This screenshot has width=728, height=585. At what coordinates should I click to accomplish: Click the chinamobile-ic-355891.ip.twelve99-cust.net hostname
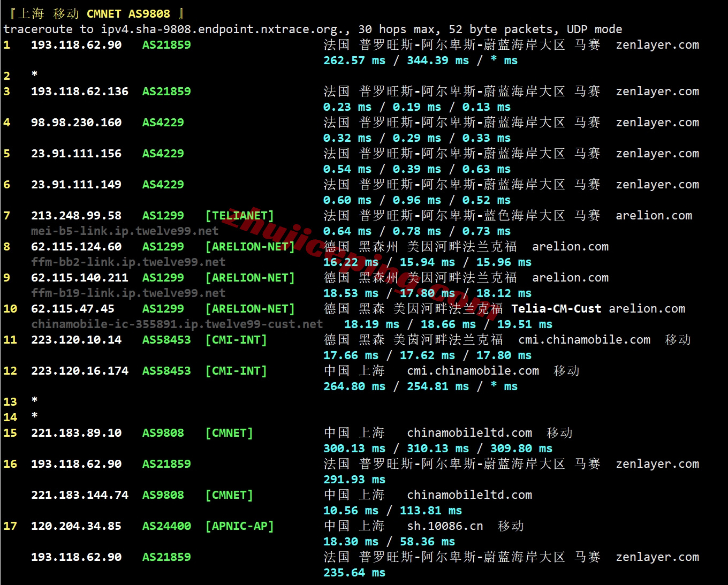click(177, 324)
